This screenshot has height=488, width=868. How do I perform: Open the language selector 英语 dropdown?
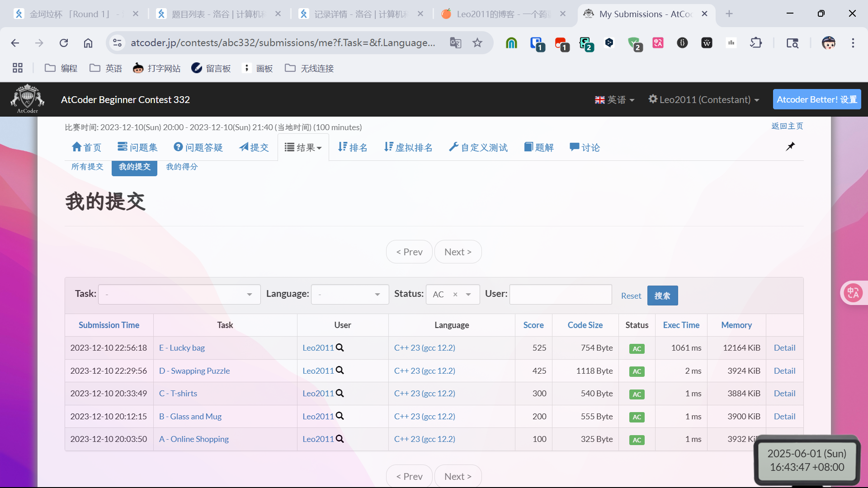pyautogui.click(x=614, y=99)
